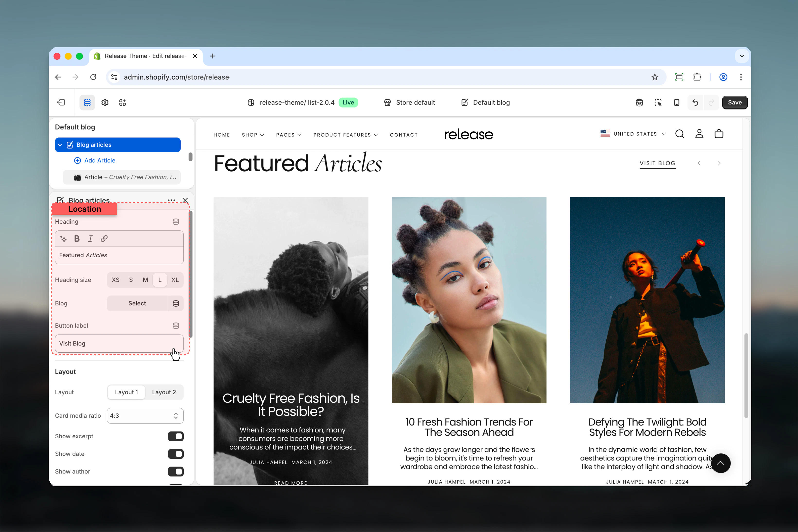The width and height of the screenshot is (798, 532).
Task: Connect dynamic source for Heading
Action: tap(176, 222)
